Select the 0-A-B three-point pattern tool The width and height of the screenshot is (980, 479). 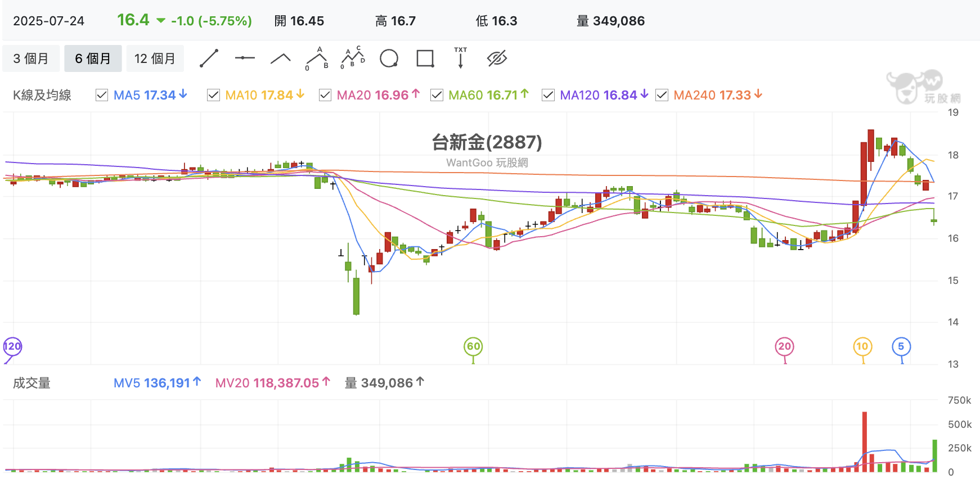pyautogui.click(x=317, y=58)
